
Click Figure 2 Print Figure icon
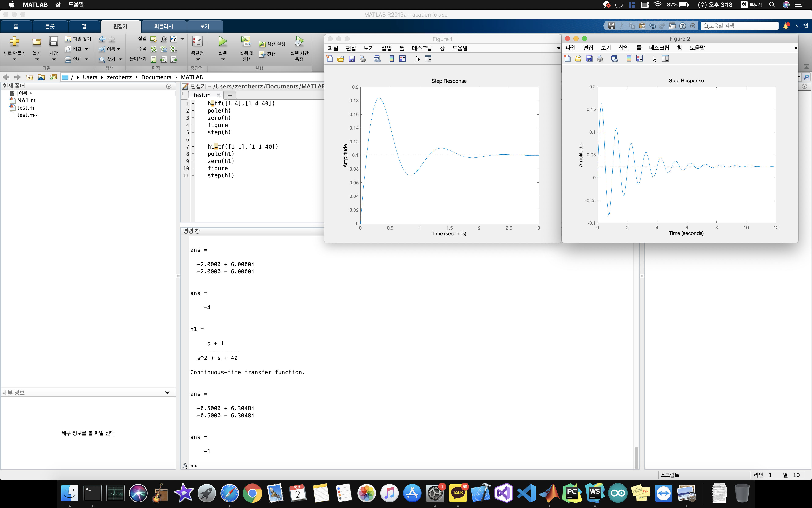pyautogui.click(x=600, y=59)
